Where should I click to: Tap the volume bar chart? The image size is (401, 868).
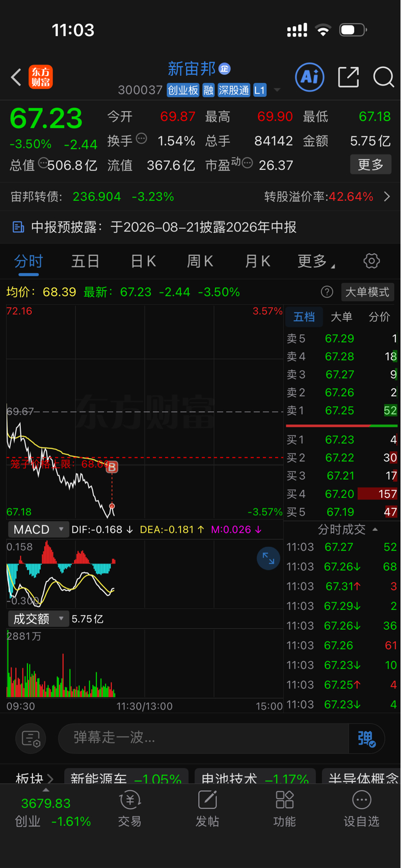click(x=144, y=663)
